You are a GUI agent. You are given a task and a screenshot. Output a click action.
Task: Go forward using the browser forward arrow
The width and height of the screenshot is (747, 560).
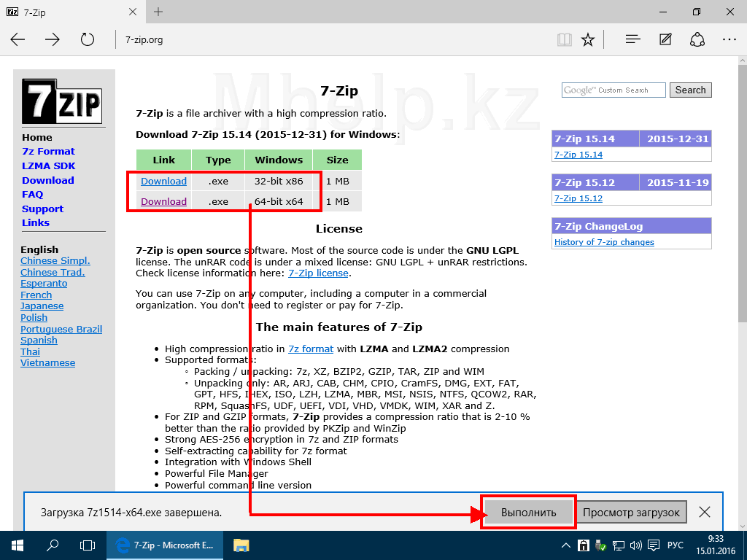point(53,39)
